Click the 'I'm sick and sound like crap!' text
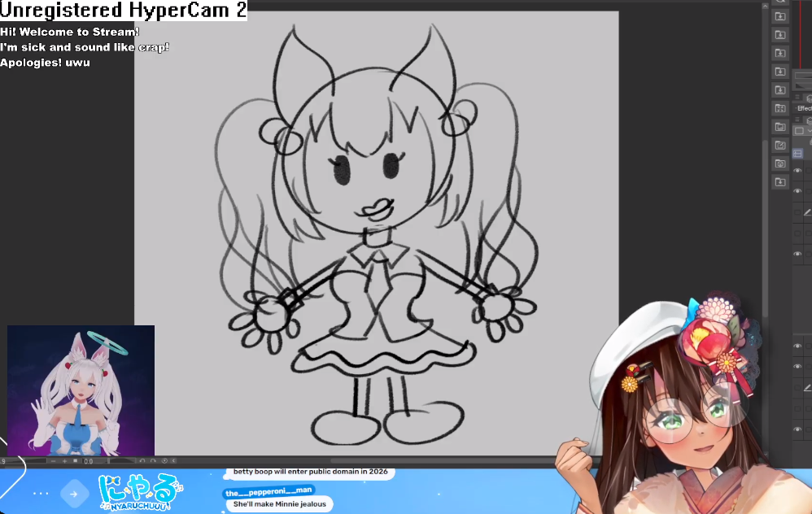This screenshot has height=514, width=812. [x=85, y=47]
